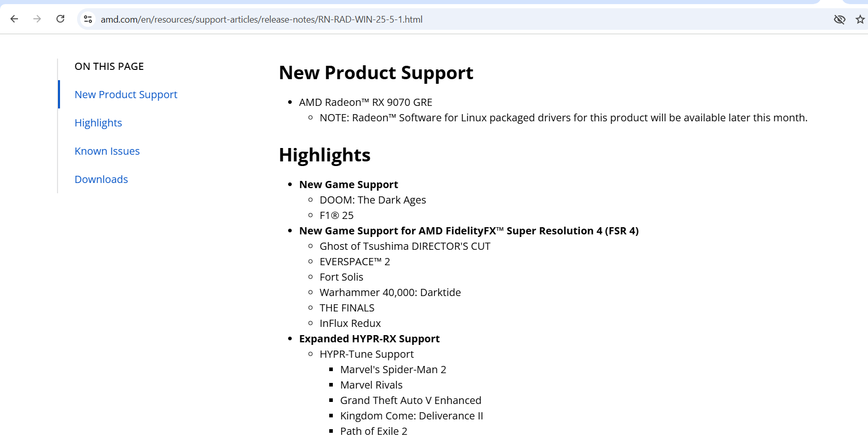
Task: Click the ON THIS PAGE sidebar title
Action: tap(109, 66)
